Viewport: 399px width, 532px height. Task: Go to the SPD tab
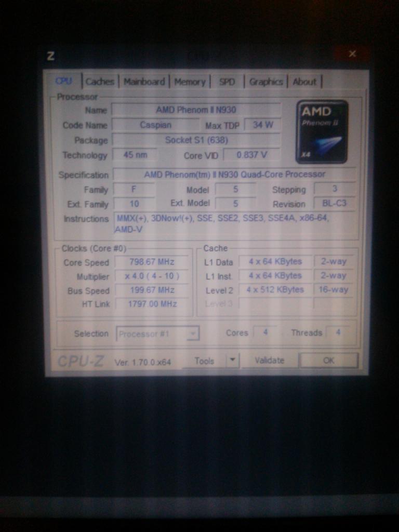(227, 82)
